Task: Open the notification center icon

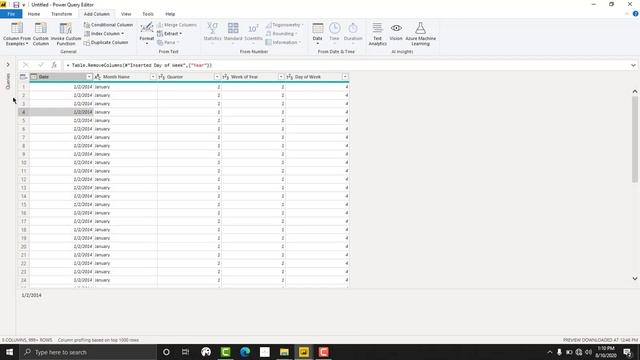Action: point(627,352)
